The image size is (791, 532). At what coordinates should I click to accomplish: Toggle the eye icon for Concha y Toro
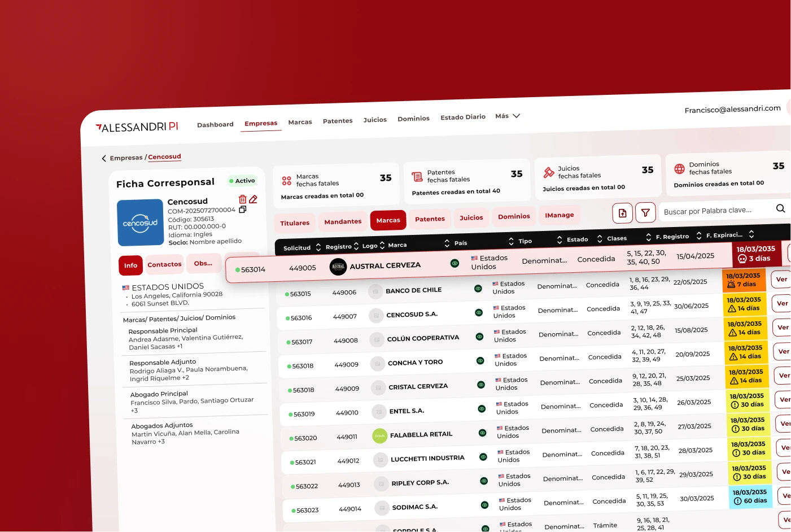click(x=480, y=360)
